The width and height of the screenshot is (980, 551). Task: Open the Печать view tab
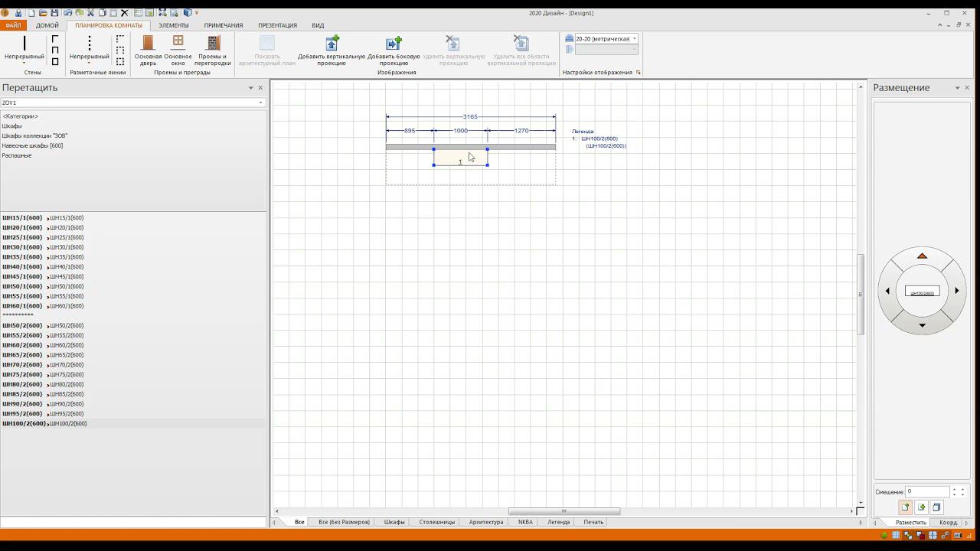point(593,522)
